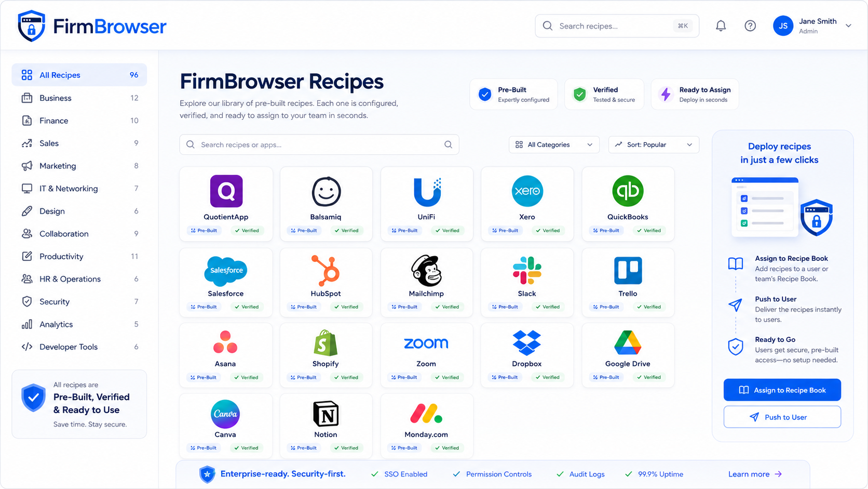Open the Security category
The image size is (868, 489).
[79, 301]
